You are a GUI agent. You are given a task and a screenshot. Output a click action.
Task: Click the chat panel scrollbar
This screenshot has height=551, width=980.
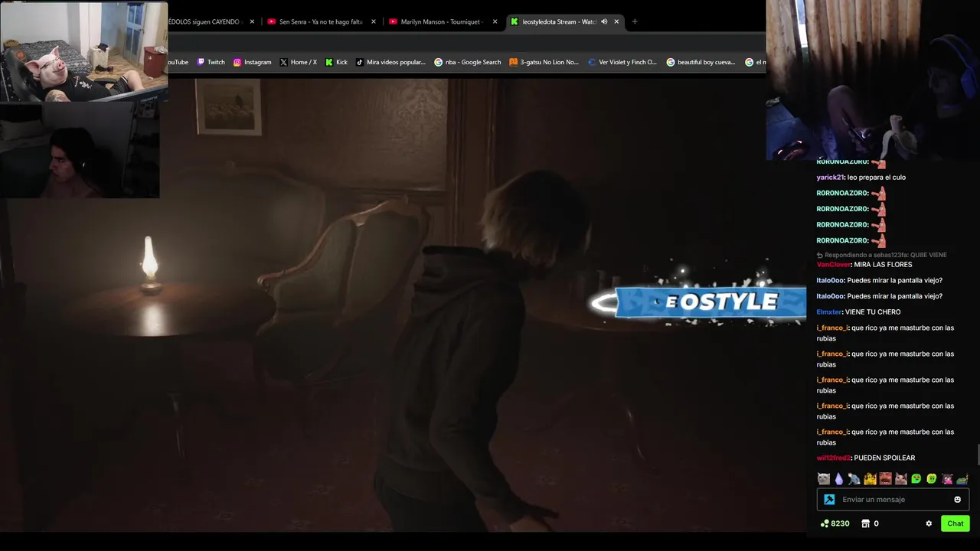[978, 454]
